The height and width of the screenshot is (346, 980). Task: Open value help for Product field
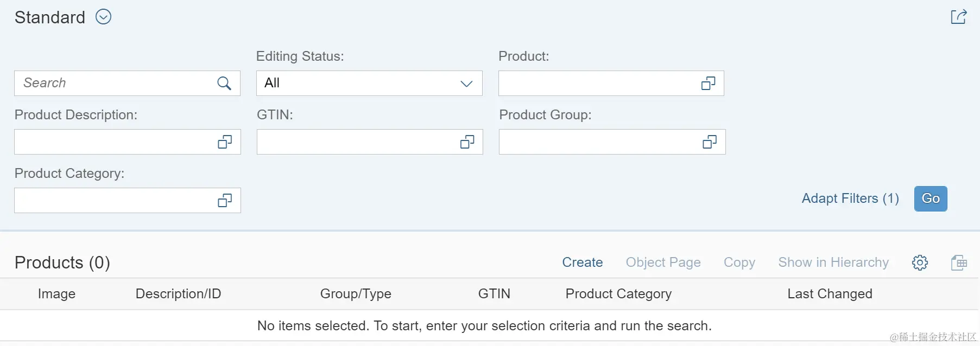coord(708,83)
